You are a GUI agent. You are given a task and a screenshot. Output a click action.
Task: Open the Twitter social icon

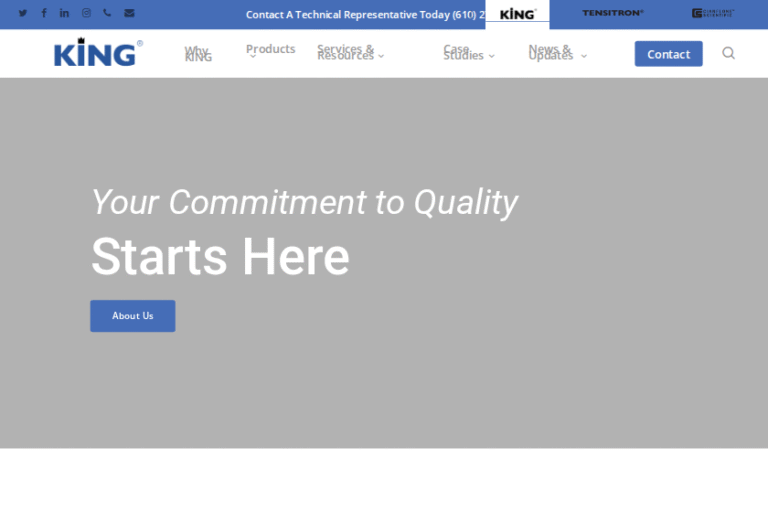tap(23, 13)
